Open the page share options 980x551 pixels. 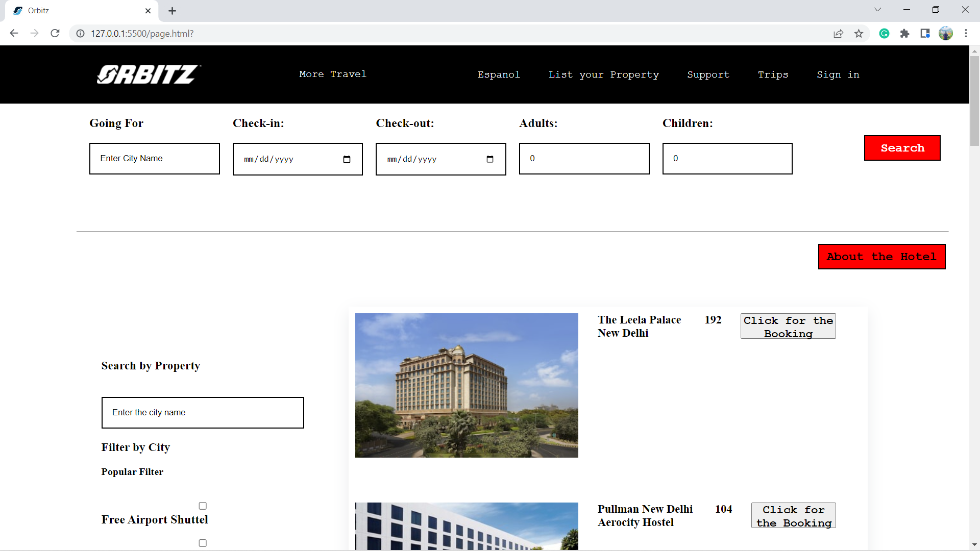839,33
